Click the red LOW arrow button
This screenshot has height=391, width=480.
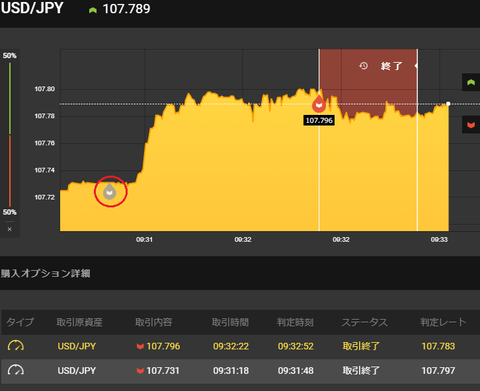pos(471,125)
